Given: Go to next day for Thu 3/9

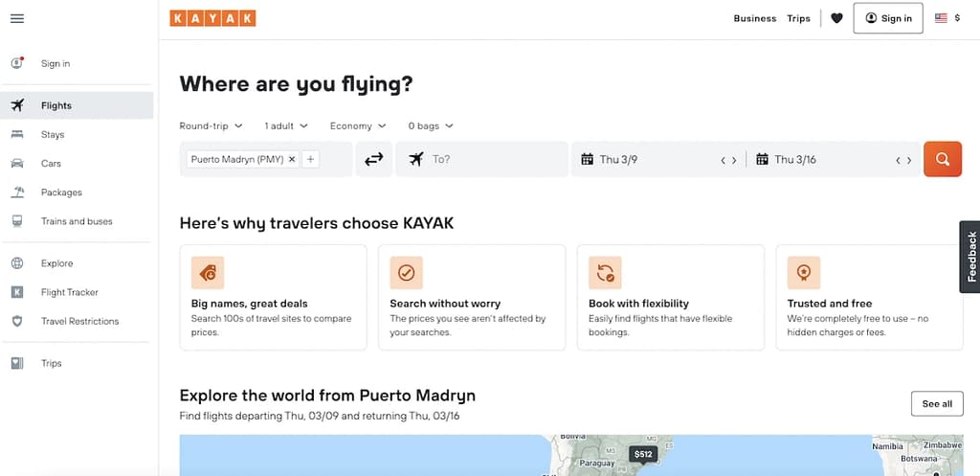Looking at the screenshot, I should 734,160.
